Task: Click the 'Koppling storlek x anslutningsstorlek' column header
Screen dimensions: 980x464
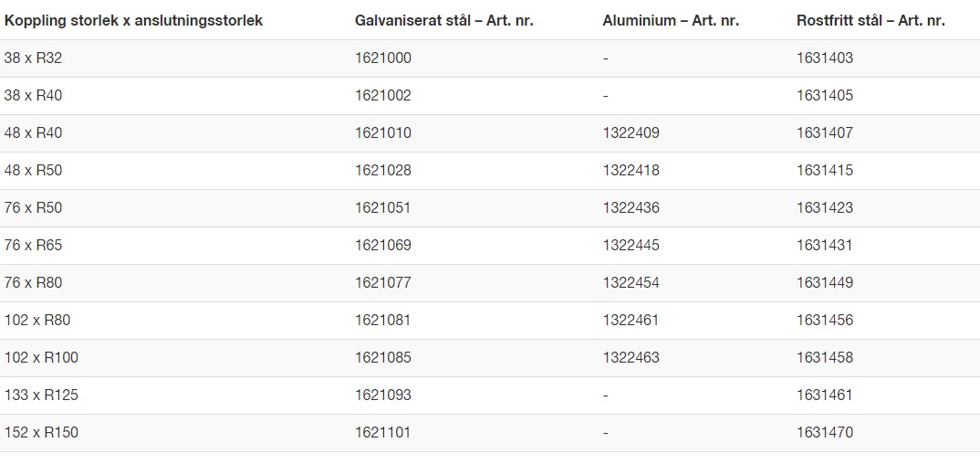Action: click(133, 20)
